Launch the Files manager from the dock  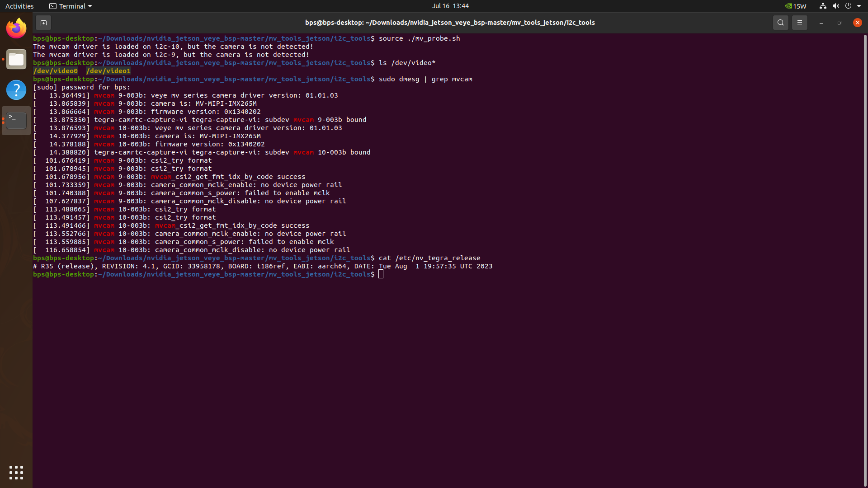click(x=16, y=59)
